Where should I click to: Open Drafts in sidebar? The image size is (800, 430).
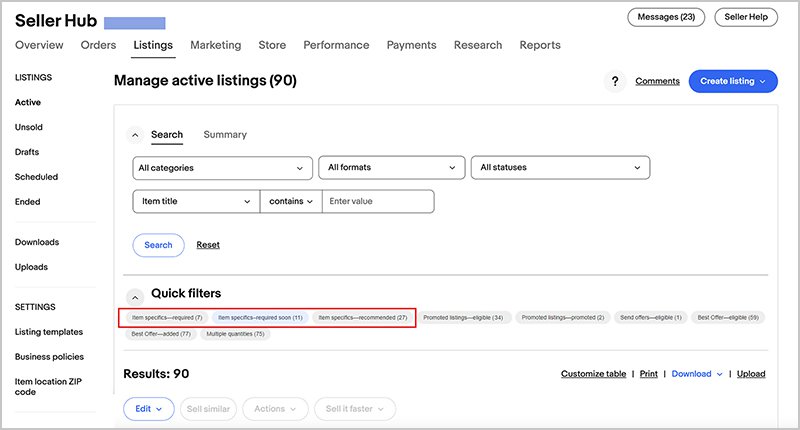pyautogui.click(x=27, y=152)
